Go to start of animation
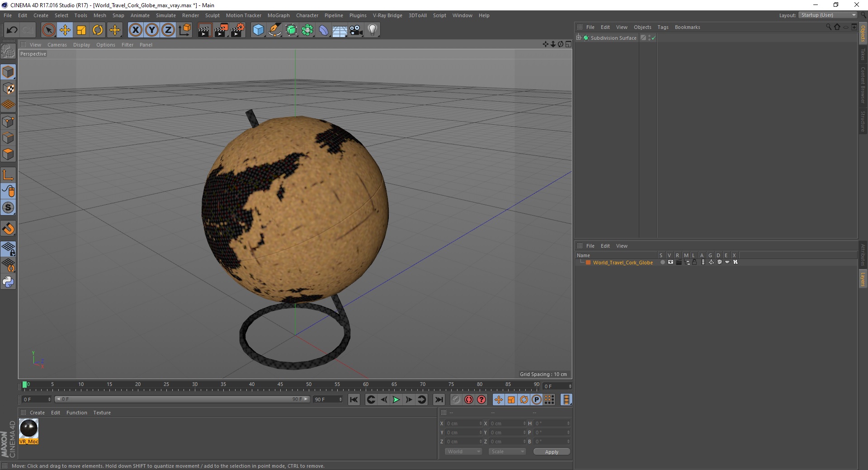The width and height of the screenshot is (868, 470). tap(354, 399)
